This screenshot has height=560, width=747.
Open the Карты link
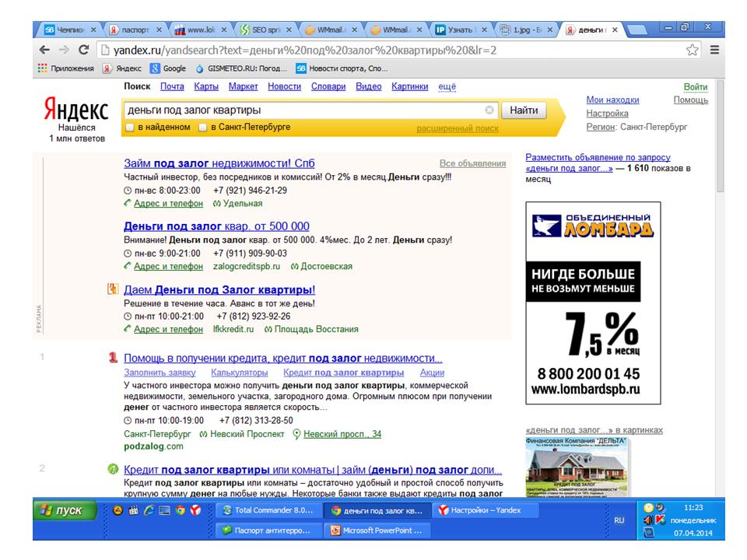206,86
